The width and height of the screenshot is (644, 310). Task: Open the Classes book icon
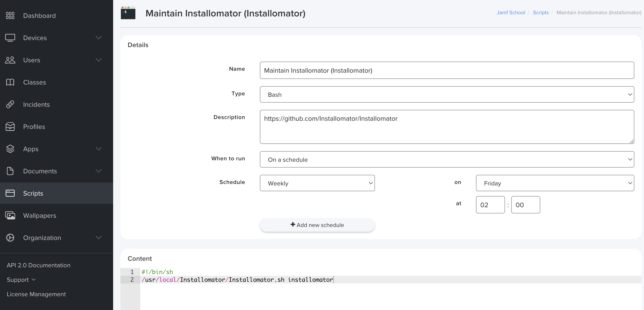coord(10,82)
